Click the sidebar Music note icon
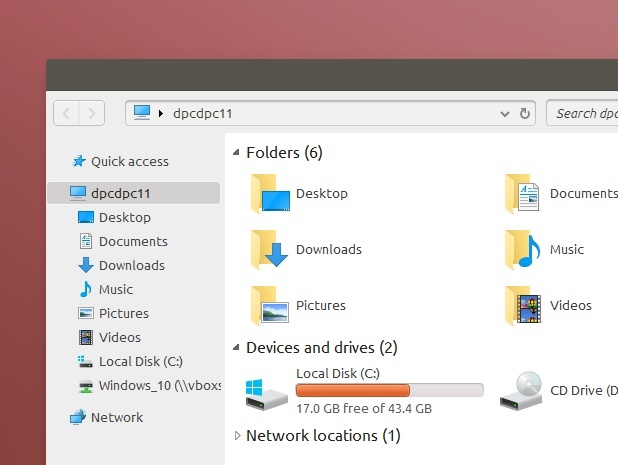618x465 pixels. point(86,289)
